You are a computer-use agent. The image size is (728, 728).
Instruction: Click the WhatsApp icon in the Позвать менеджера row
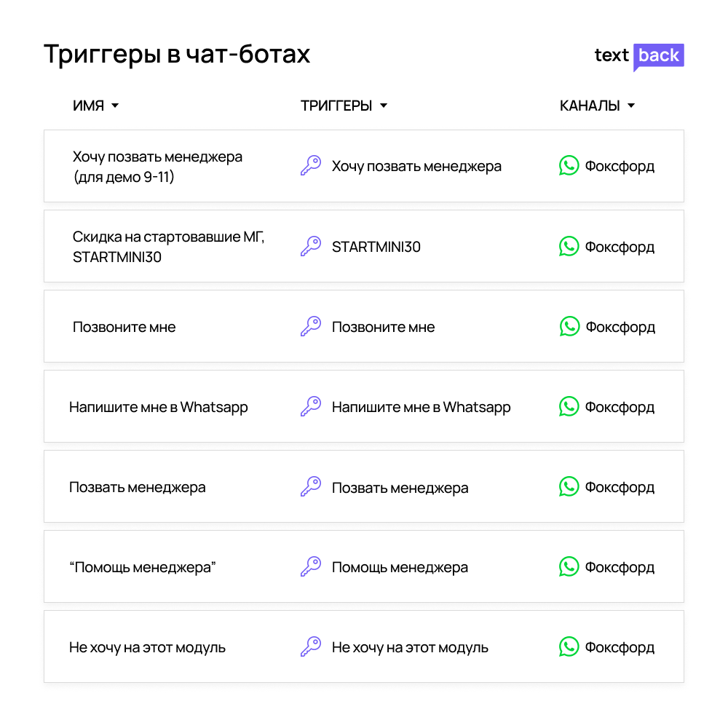point(569,486)
